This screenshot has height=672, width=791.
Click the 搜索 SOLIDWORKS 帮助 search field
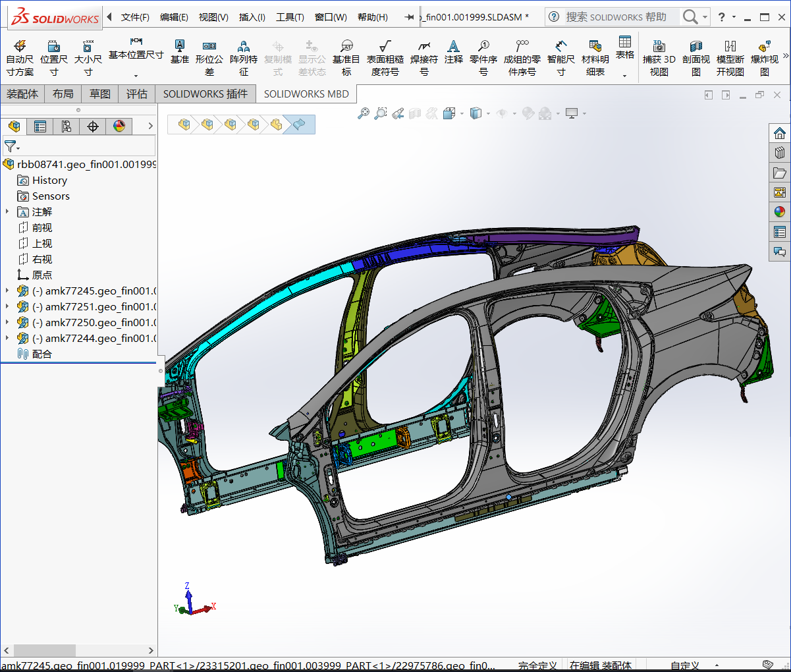coord(621,17)
